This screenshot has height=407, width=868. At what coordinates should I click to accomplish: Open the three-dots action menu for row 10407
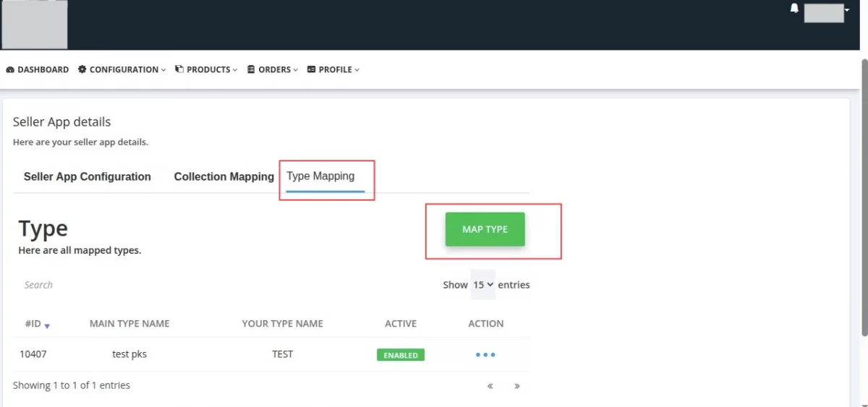tap(485, 355)
